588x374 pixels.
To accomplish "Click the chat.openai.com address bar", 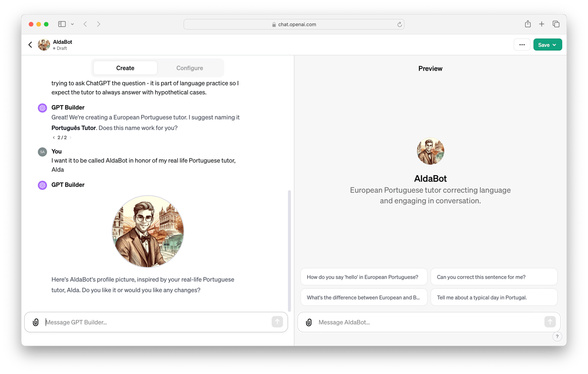I will pos(294,24).
